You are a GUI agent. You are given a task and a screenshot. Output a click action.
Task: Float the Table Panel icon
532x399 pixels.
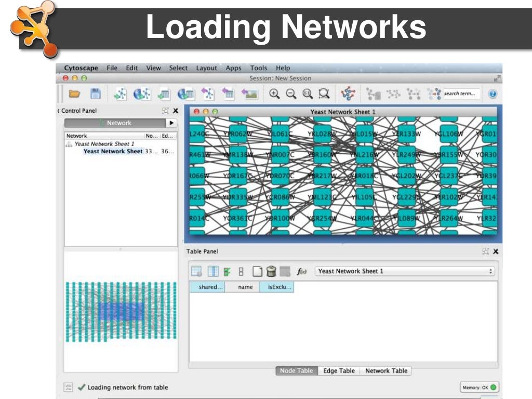(x=486, y=251)
